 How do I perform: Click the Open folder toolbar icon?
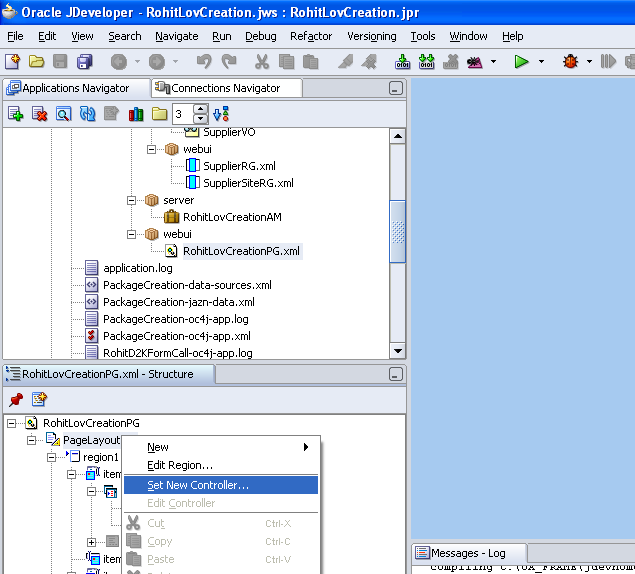(x=36, y=62)
